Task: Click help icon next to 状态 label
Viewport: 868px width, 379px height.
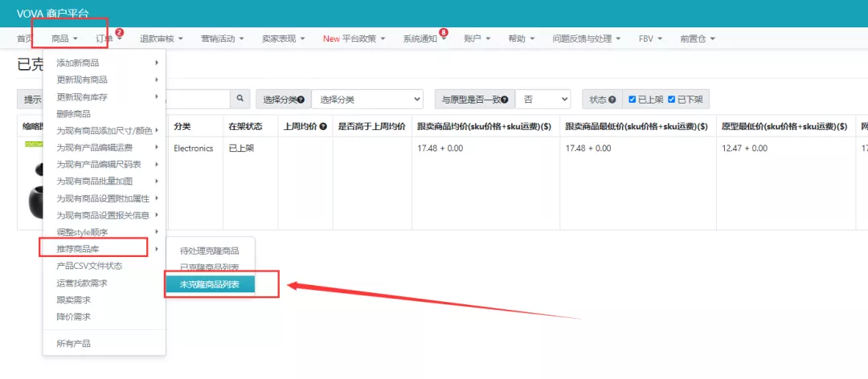Action: 612,100
